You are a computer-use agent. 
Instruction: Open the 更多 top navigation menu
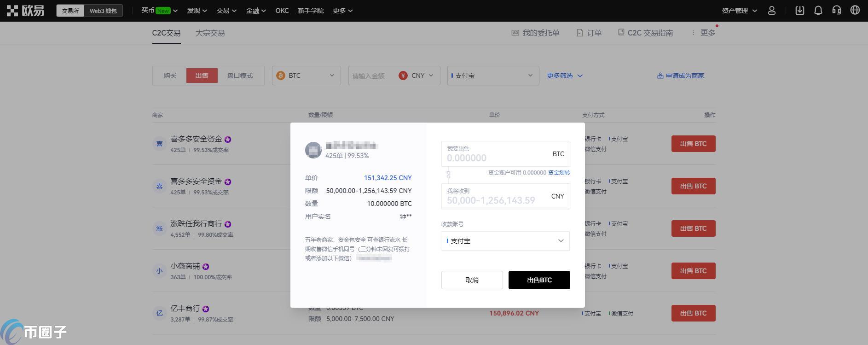coord(343,11)
